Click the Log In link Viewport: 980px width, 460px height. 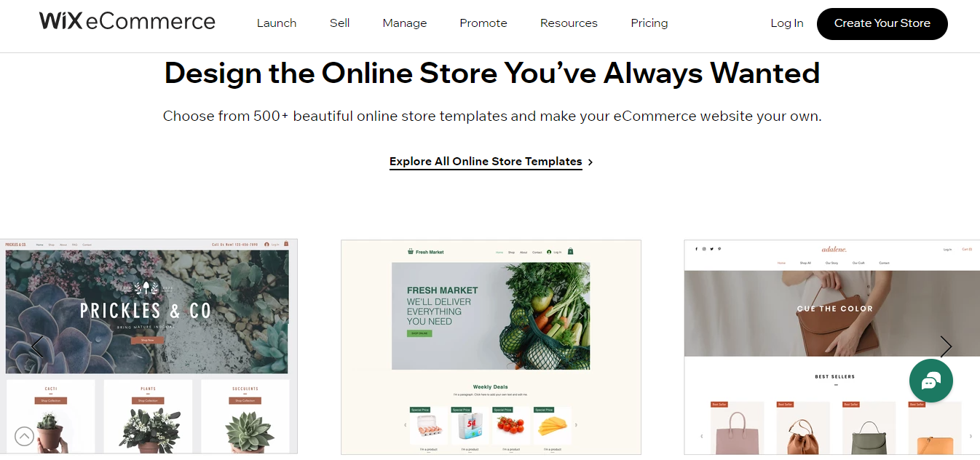tap(787, 23)
